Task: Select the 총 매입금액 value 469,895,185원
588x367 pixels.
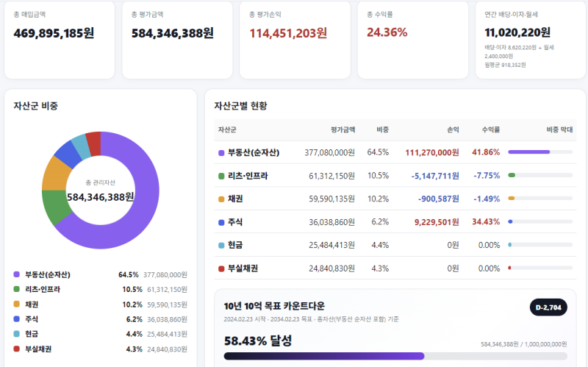Action: [x=54, y=33]
